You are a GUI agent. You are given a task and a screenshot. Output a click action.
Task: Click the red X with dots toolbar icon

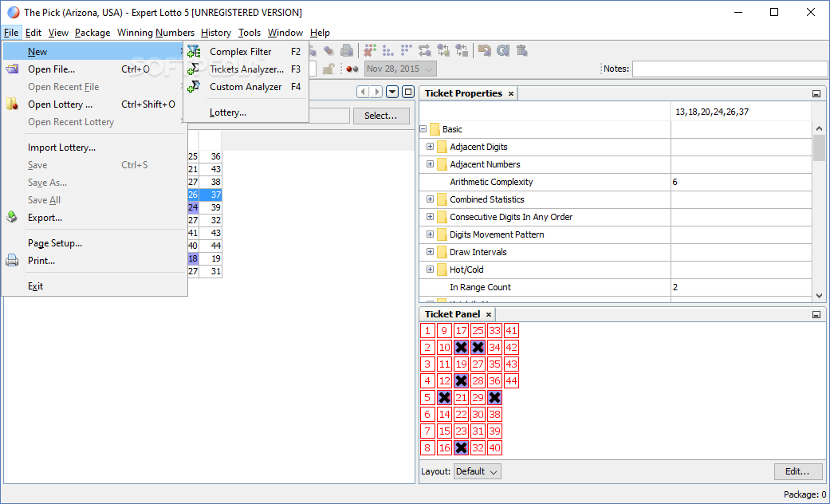[x=370, y=51]
